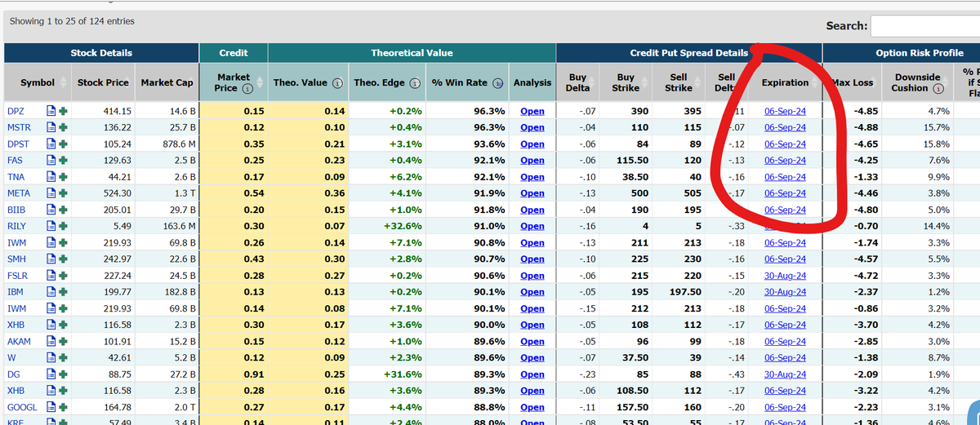Open the document icon next to DPST
The image size is (980, 425).
point(51,144)
